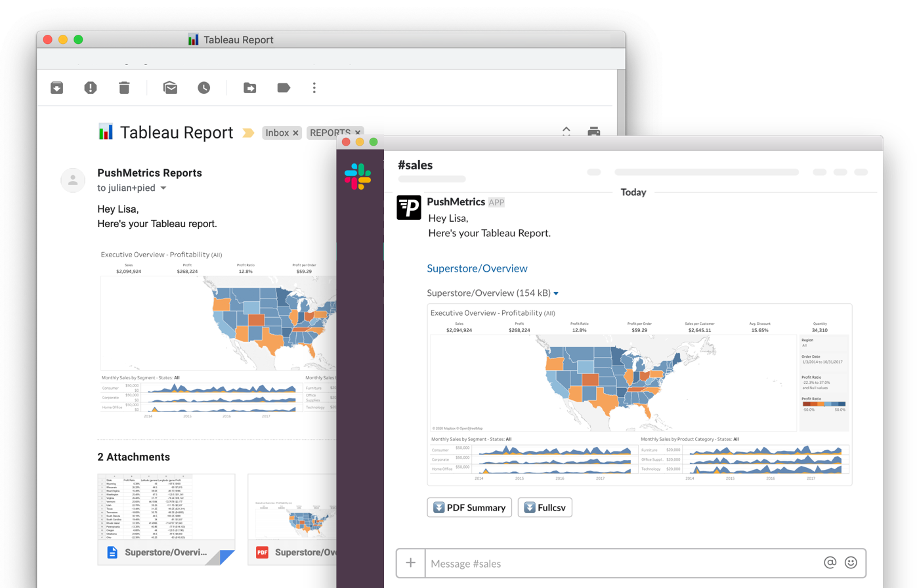Screen dimensions: 917x588
Task: Print the Tableau Report email
Action: (x=594, y=131)
